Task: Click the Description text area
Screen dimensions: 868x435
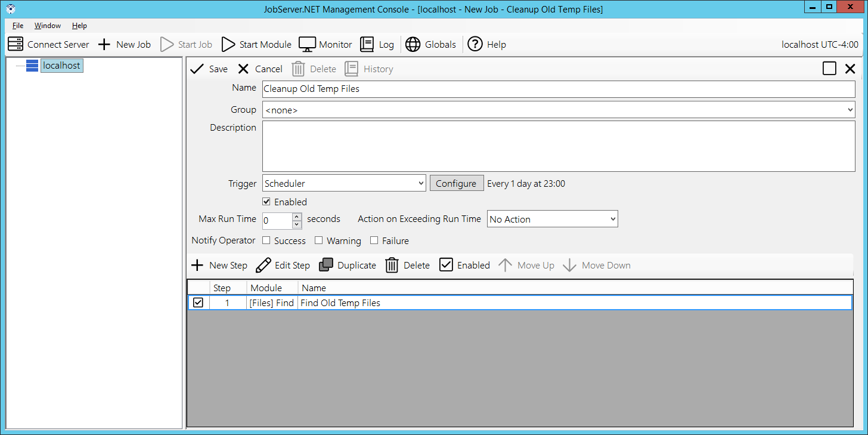Action: (558, 146)
